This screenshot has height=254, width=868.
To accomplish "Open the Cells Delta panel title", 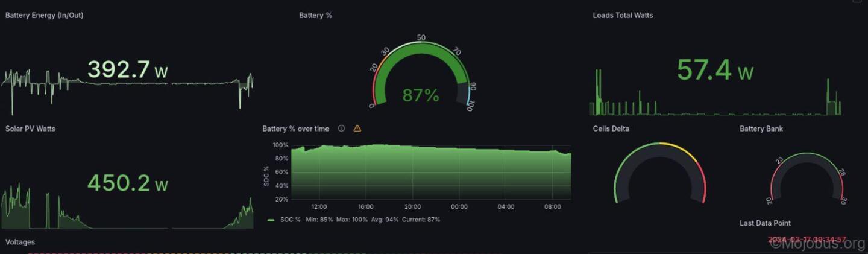I will point(611,129).
